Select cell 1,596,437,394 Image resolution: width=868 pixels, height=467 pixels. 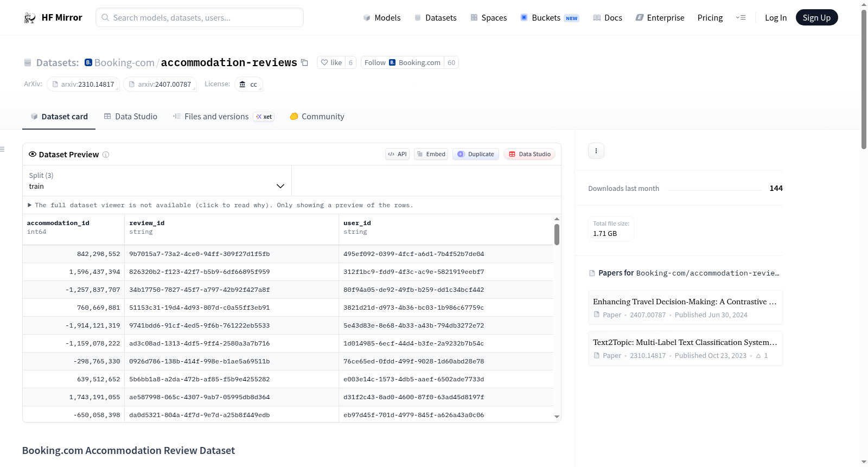point(73,272)
